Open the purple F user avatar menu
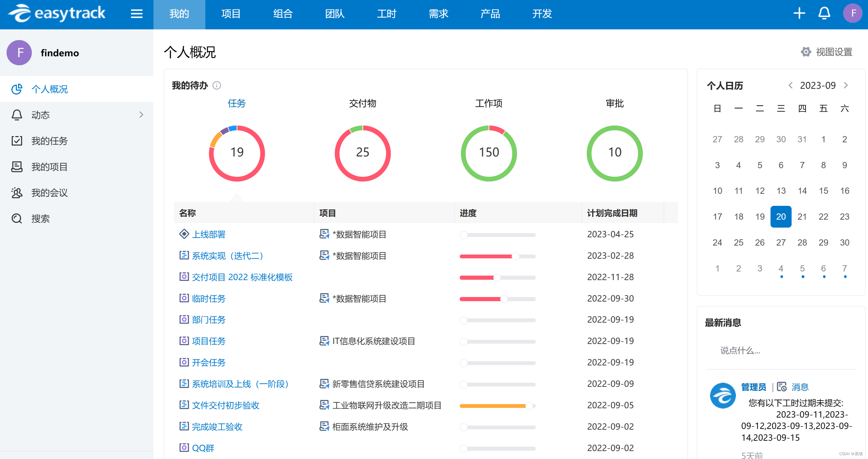The height and width of the screenshot is (459, 868). click(x=853, y=13)
